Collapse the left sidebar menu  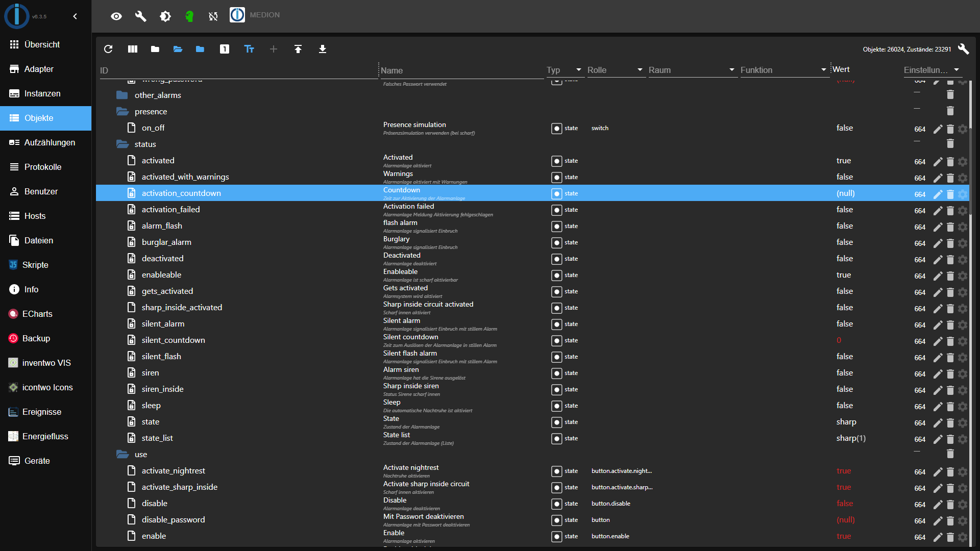click(x=75, y=16)
